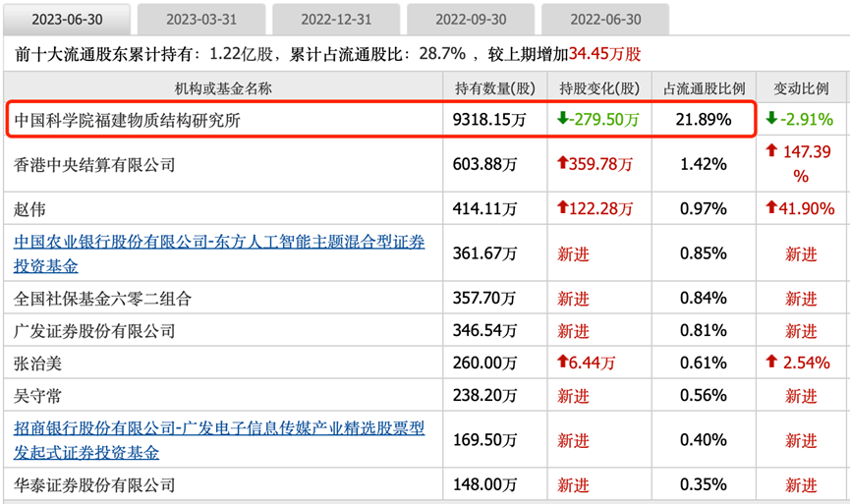Click the 414.11万 holding value
This screenshot has height=504, width=850.
tap(484, 208)
